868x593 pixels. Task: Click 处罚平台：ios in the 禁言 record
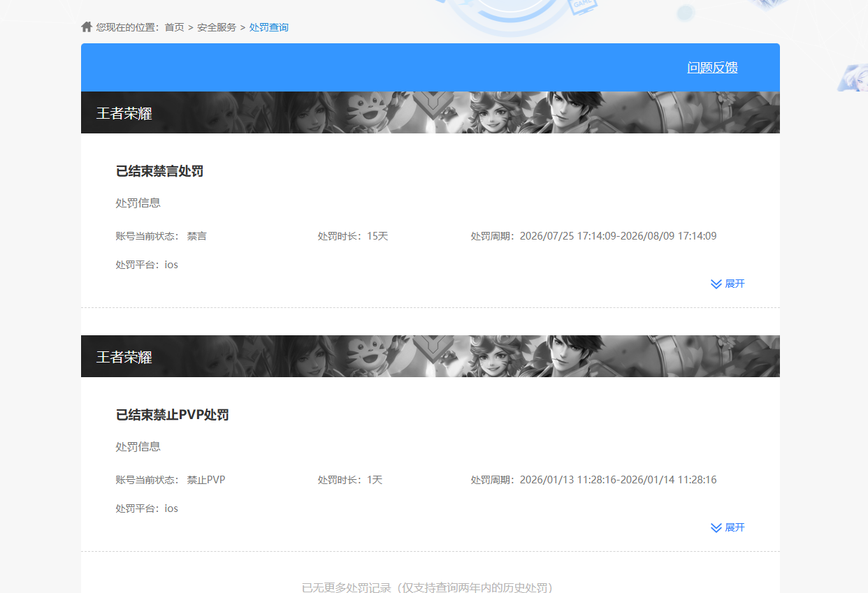(147, 265)
